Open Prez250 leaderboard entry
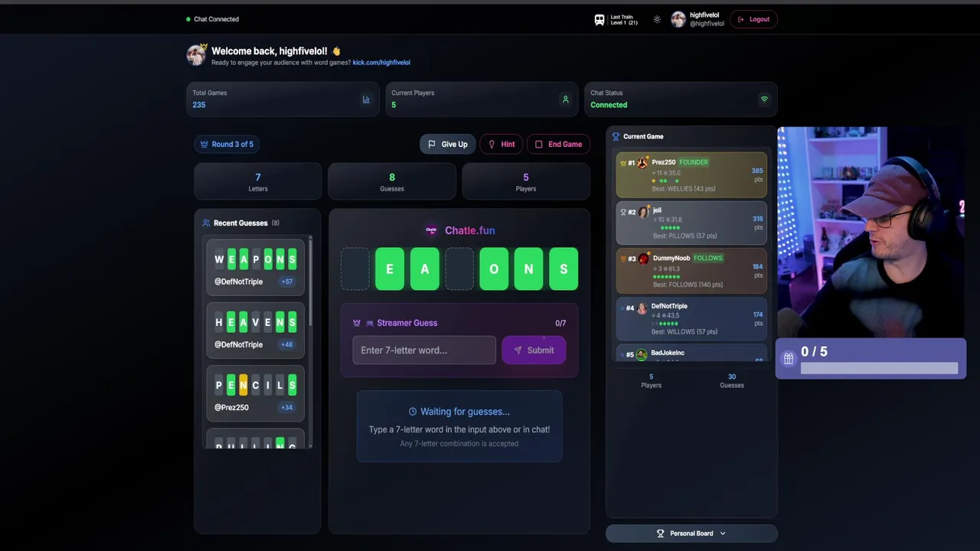The height and width of the screenshot is (551, 980). click(691, 175)
